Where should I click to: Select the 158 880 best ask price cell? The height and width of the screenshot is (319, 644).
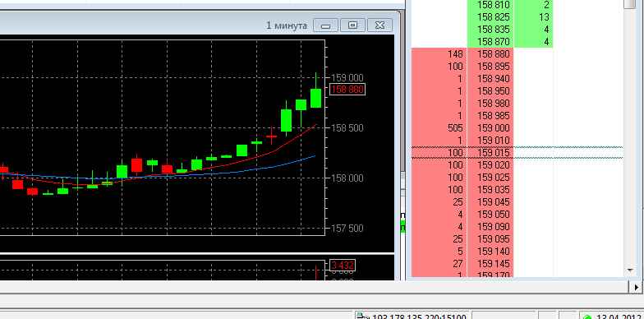490,54
